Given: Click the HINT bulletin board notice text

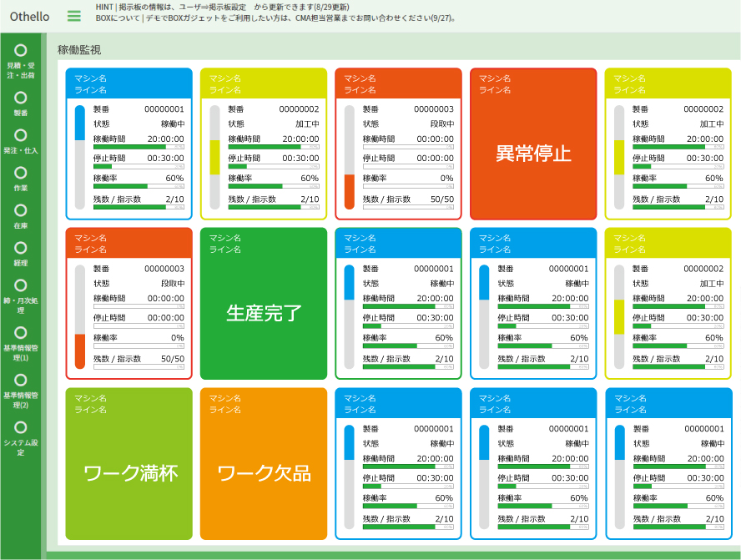Looking at the screenshot, I should click(x=222, y=7).
